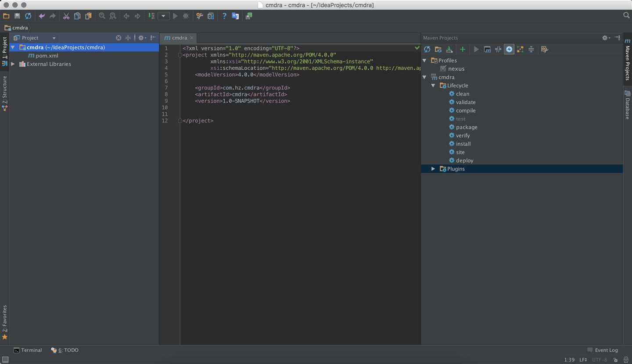
Task: Click the Copy icon in main toolbar
Action: click(x=77, y=16)
